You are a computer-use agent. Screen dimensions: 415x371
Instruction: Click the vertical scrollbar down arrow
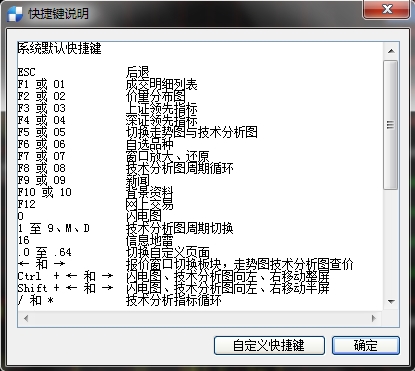(x=391, y=302)
